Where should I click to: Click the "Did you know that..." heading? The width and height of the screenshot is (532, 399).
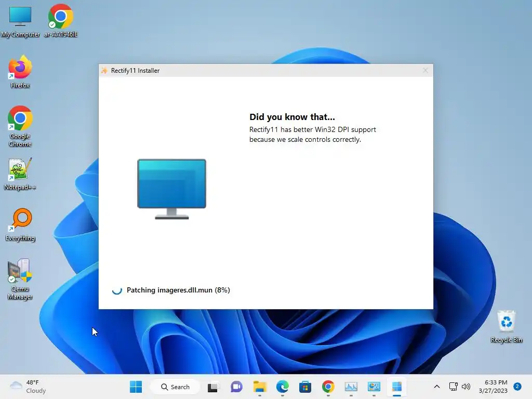[292, 117]
